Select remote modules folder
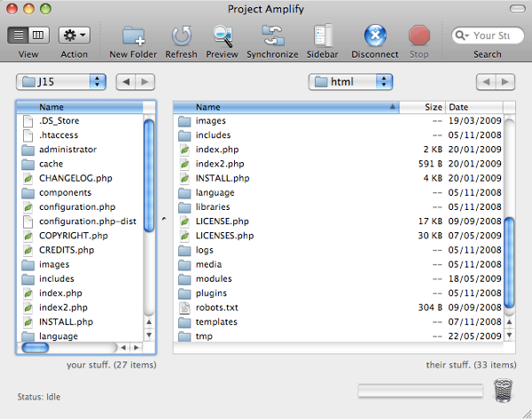 (339, 279)
